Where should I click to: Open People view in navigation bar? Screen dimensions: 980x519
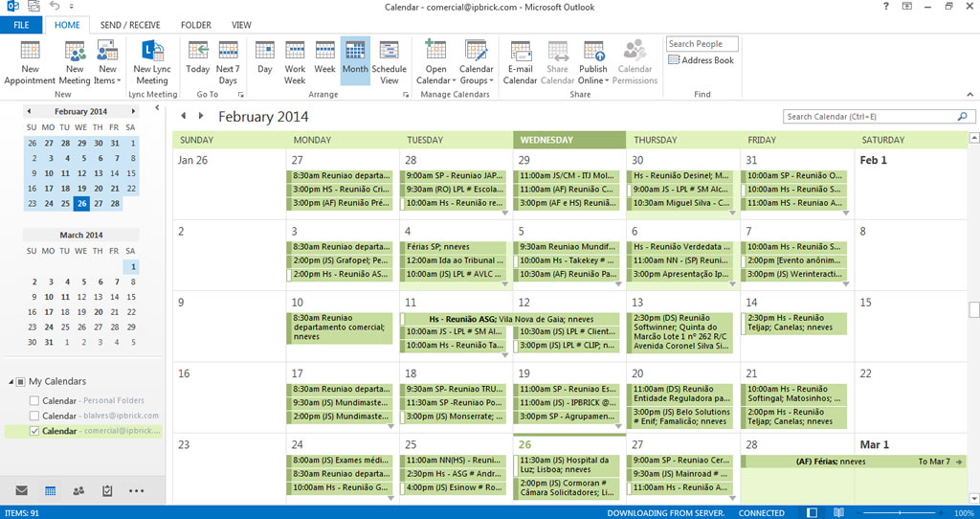[x=78, y=491]
